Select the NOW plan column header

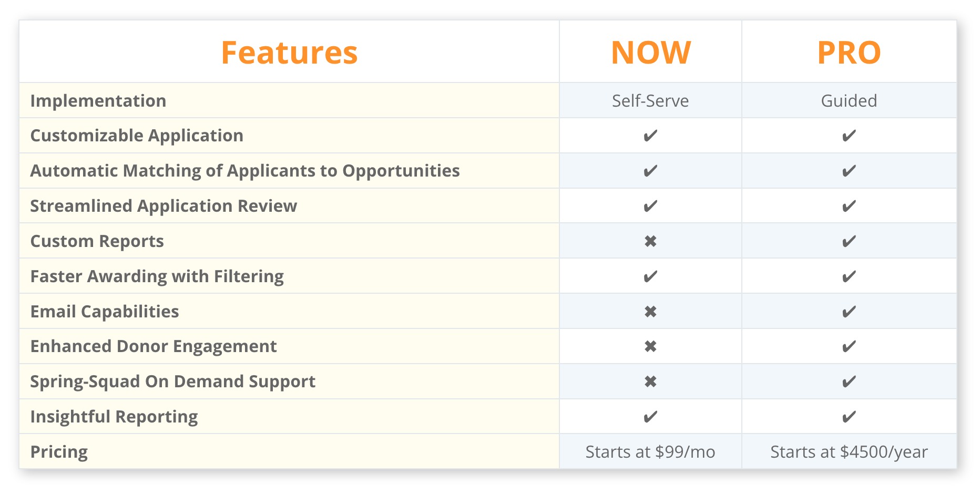[651, 53]
